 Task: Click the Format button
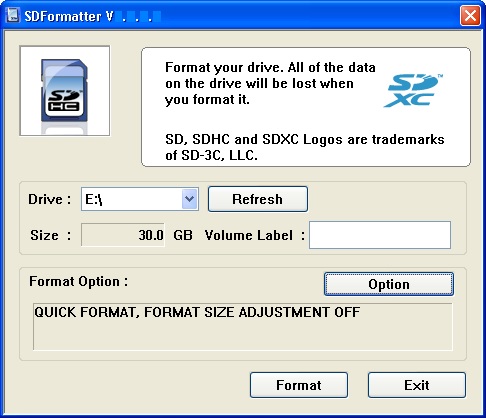pos(299,385)
